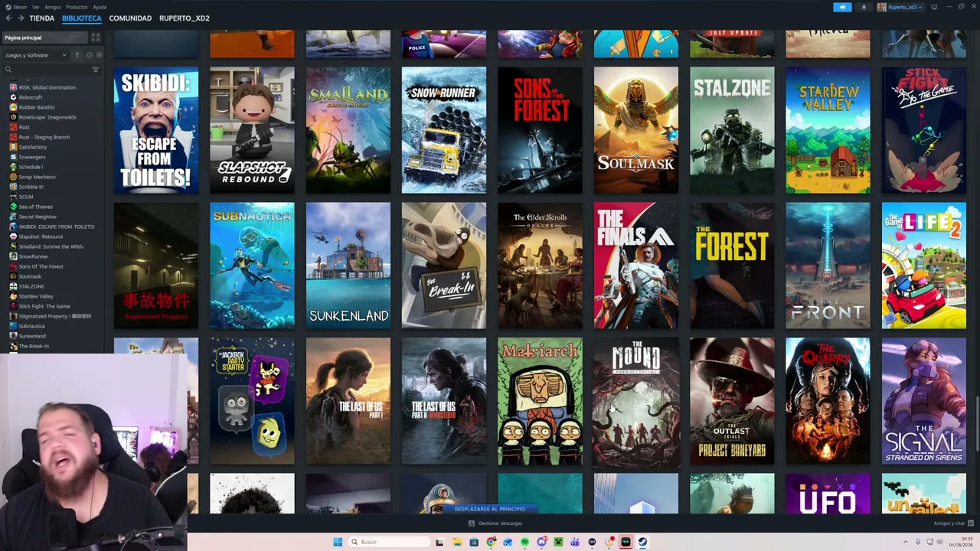The width and height of the screenshot is (980, 551).
Task: Open The Finals game cover
Action: coord(636,266)
